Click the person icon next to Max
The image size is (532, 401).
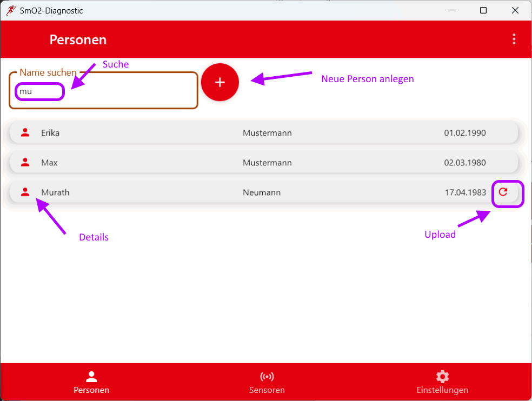pyautogui.click(x=25, y=162)
